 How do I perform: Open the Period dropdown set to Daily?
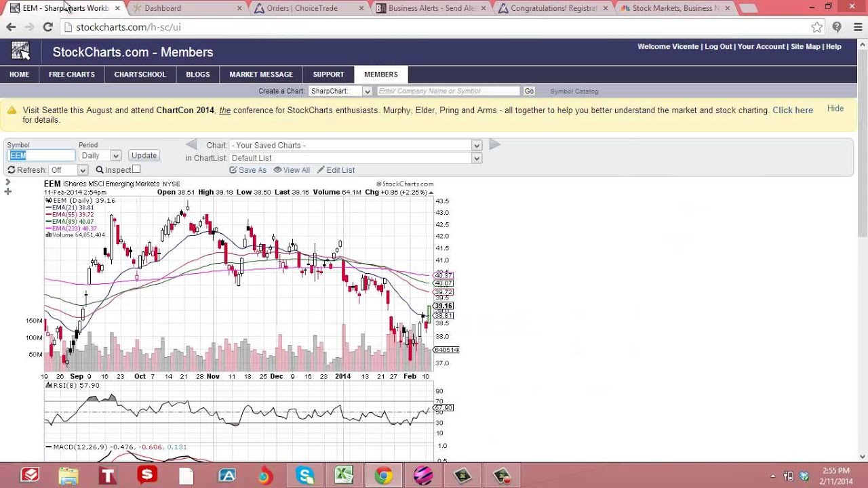(x=100, y=156)
